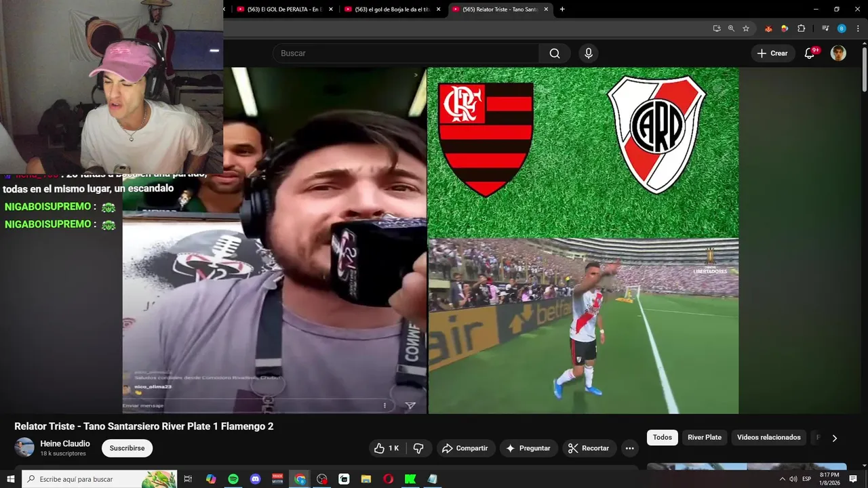Image resolution: width=868 pixels, height=488 pixels.
Task: Select the Todos filter chip
Action: (x=663, y=437)
